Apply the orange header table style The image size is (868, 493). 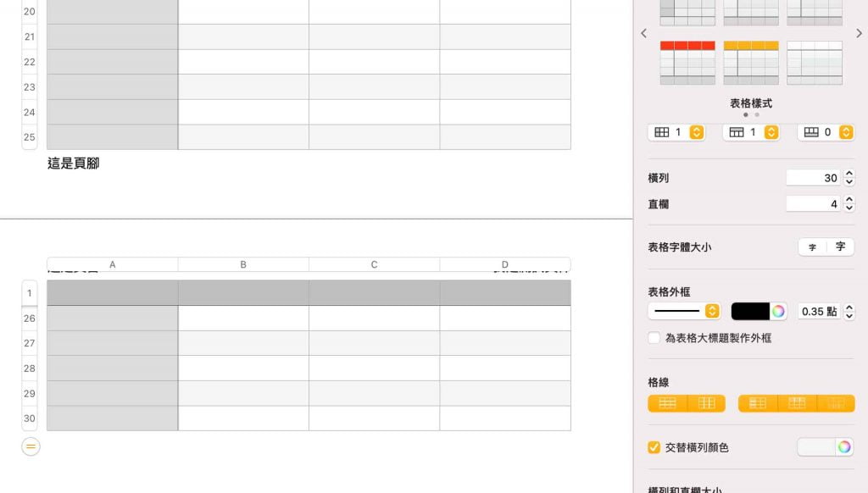click(751, 63)
